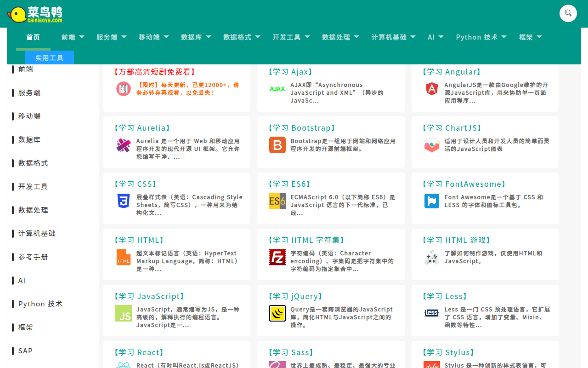Viewport: 588px width, 368px height.
Task: Open the 学习 HTML 字符集 title link
Action: click(x=306, y=240)
